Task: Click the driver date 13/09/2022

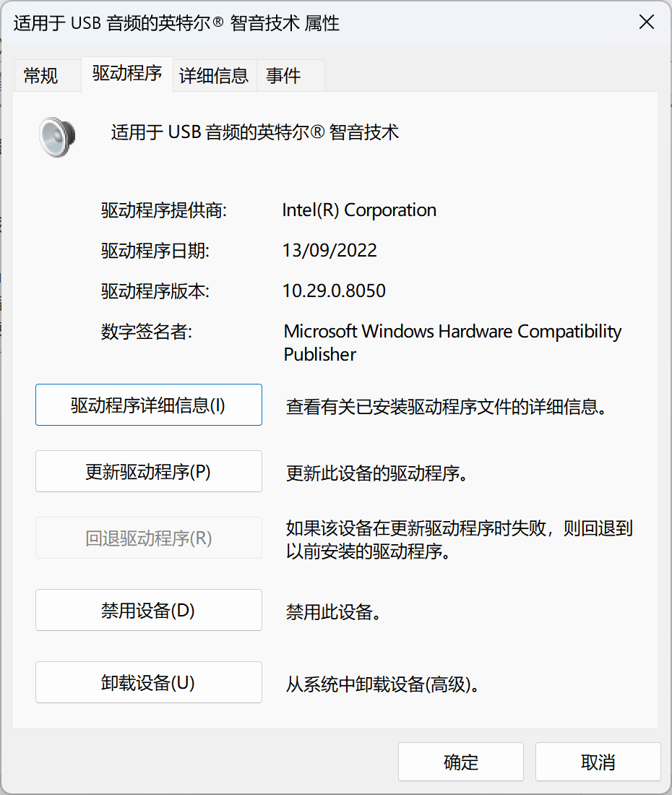Action: pos(329,251)
